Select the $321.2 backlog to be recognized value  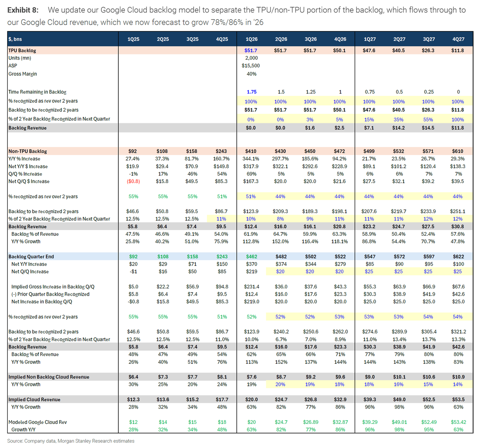click(x=458, y=332)
